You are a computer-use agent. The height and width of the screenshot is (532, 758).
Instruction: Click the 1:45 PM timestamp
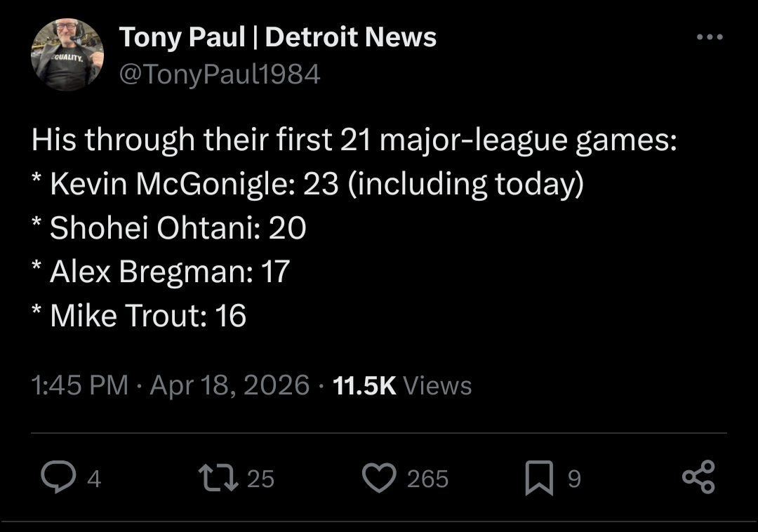[80, 385]
